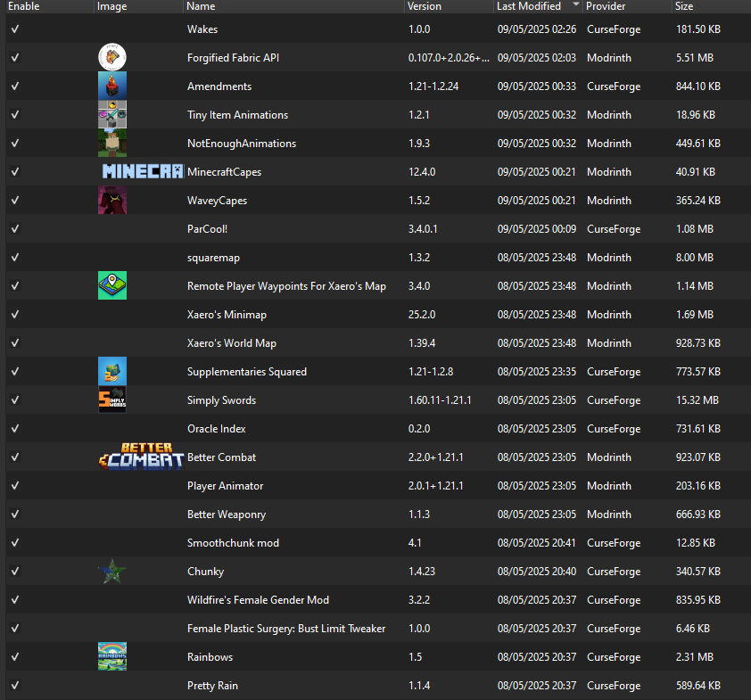Select the Player Animator mod name

(226, 486)
